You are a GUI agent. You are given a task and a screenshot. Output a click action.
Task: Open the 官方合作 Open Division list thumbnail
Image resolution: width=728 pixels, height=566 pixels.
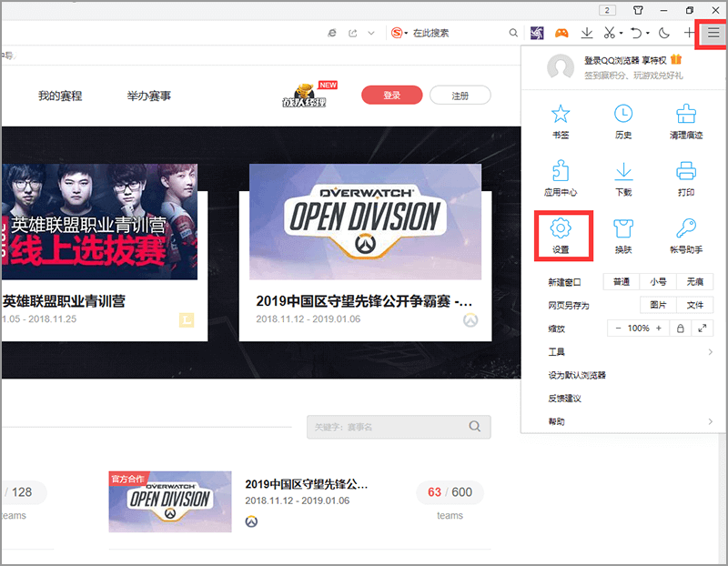point(170,502)
